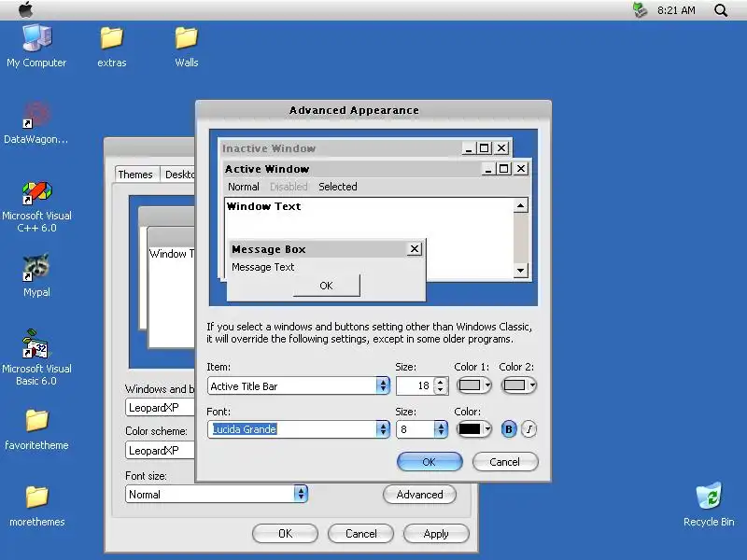This screenshot has width=747, height=560.
Task: Switch to the Desktop tab
Action: tap(179, 175)
